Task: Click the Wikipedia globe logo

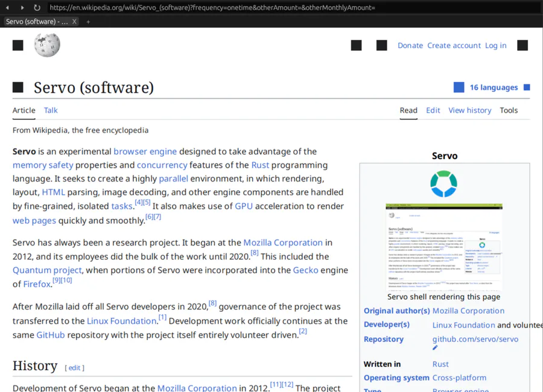Action: 46,45
